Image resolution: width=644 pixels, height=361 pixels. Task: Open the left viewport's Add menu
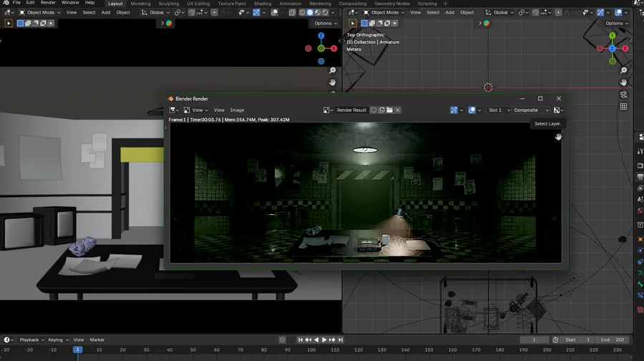pyautogui.click(x=106, y=12)
